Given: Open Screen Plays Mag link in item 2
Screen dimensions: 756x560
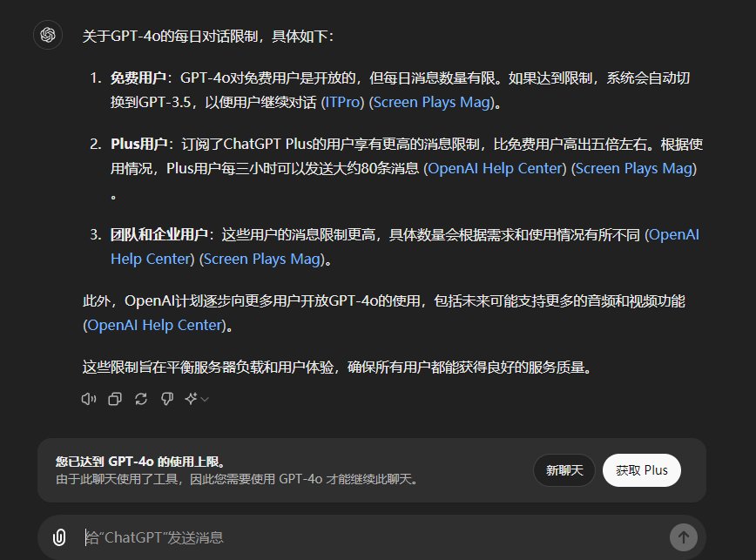Looking at the screenshot, I should pyautogui.click(x=634, y=168).
